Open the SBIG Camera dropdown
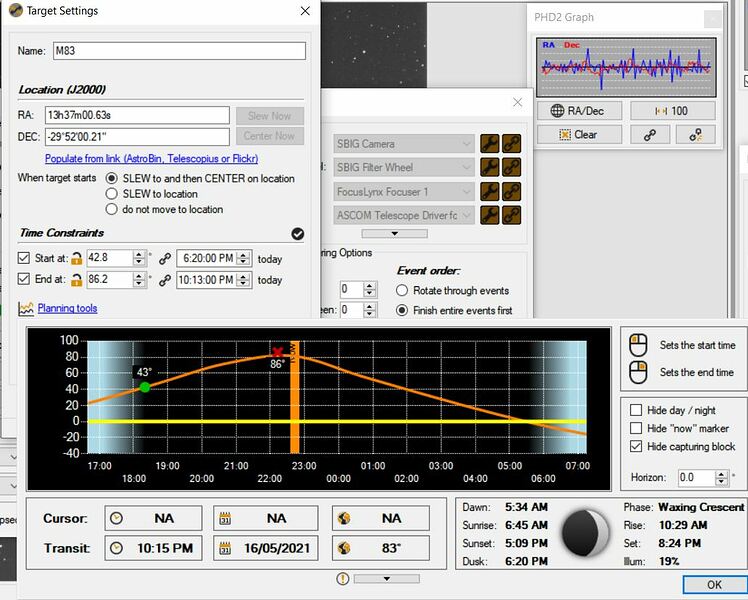The image size is (748, 600). click(x=404, y=144)
